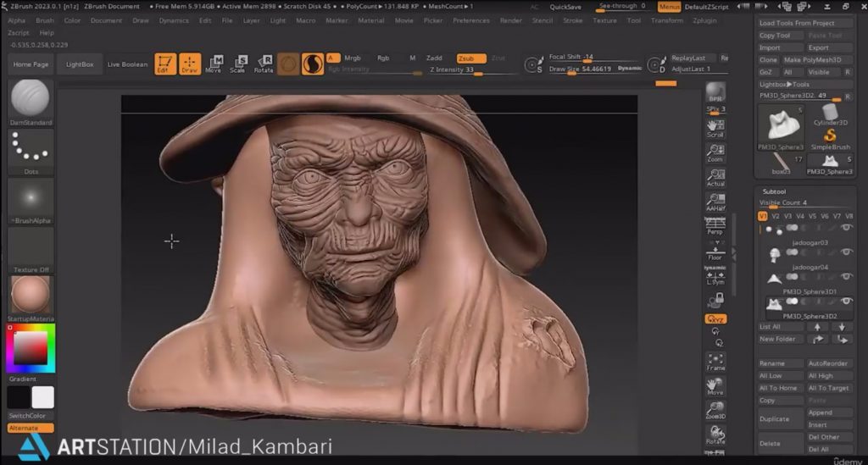The image size is (868, 465).
Task: Enable Zadd mode
Action: pyautogui.click(x=434, y=58)
